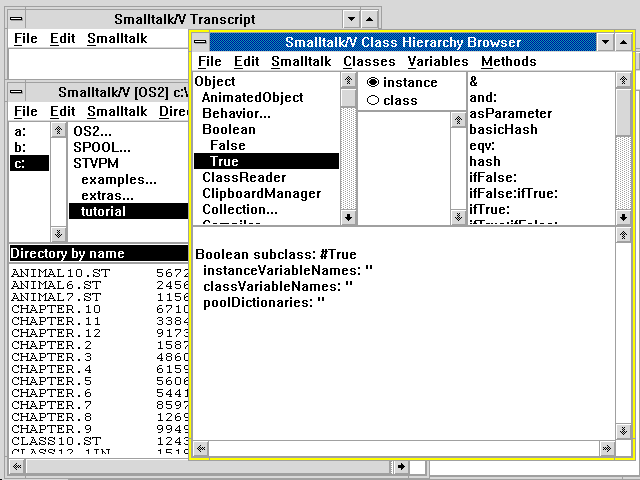Click scroll-up arrow of the class list

click(x=348, y=80)
